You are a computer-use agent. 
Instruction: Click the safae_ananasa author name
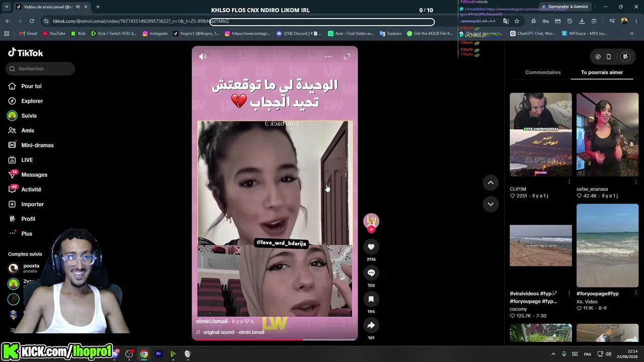592,189
